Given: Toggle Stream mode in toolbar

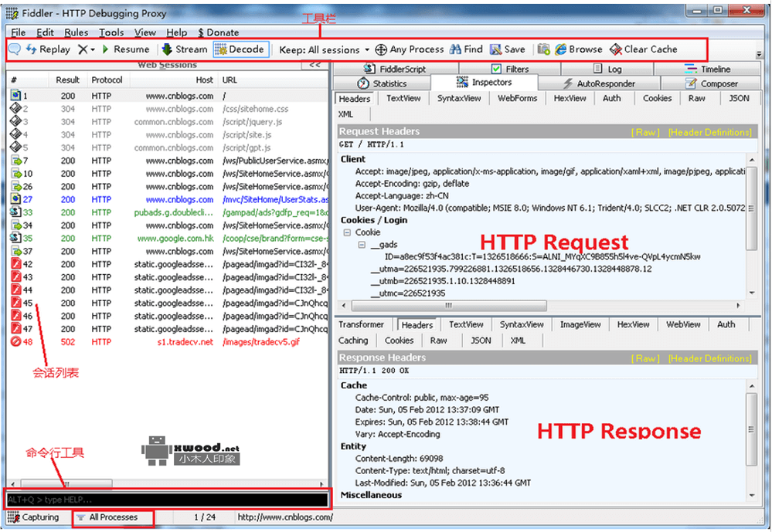Looking at the screenshot, I should pos(185,49).
